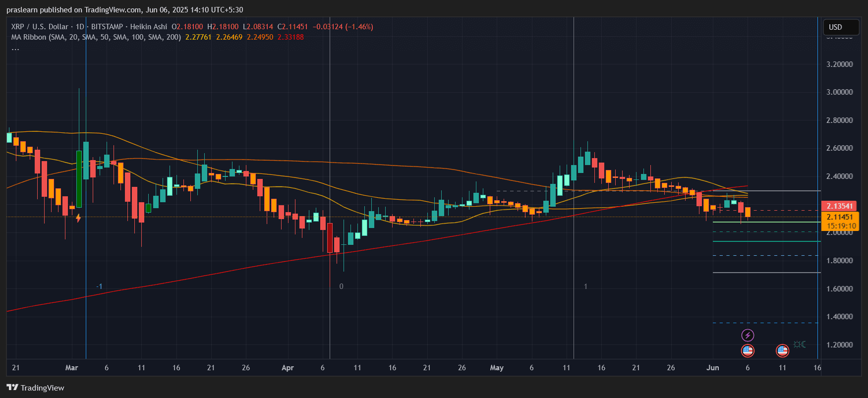Click the cycle marker labeled 0
868x398 pixels.
pyautogui.click(x=341, y=286)
